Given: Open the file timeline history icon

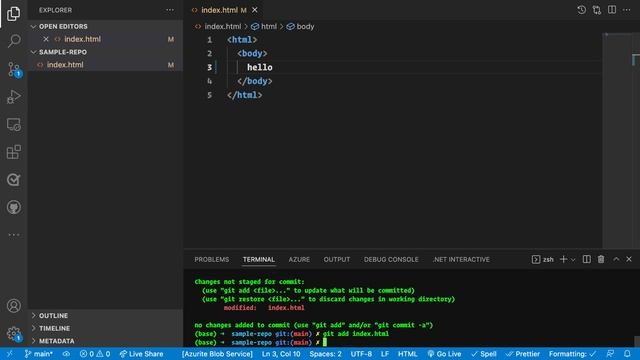Looking at the screenshot, I should 581,10.
